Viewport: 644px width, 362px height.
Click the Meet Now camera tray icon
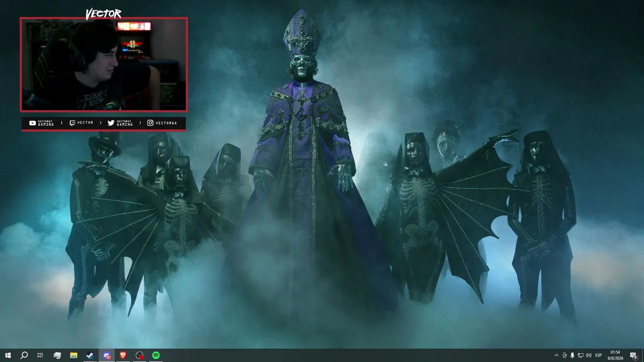(x=565, y=355)
